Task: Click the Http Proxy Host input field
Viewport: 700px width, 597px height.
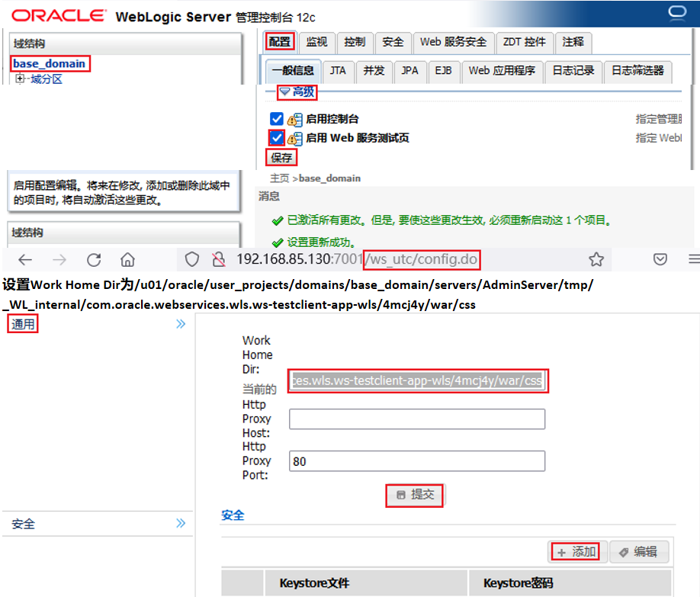Action: (x=417, y=419)
